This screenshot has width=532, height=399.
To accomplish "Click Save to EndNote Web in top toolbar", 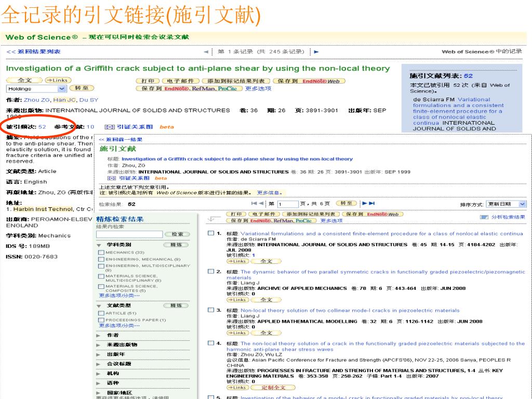I will [309, 81].
